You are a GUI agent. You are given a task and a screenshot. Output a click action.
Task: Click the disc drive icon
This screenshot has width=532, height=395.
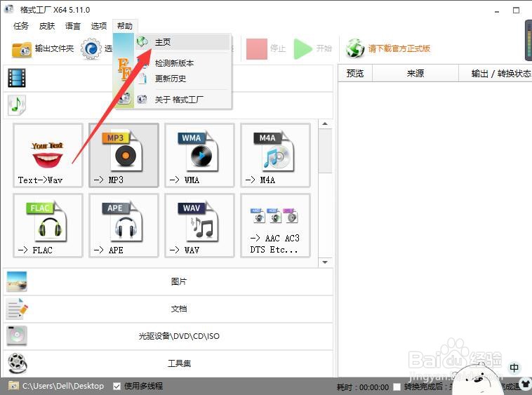[17, 336]
